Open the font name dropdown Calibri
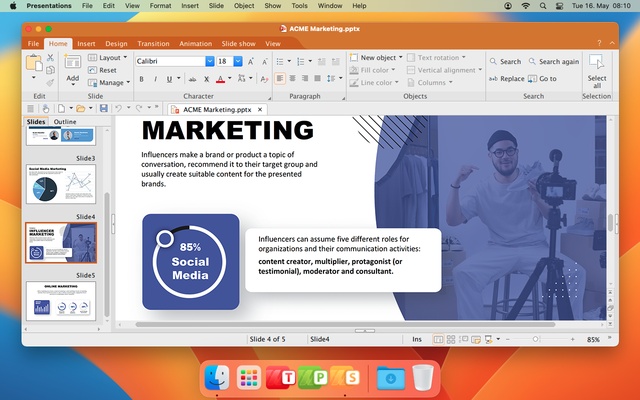The image size is (640, 400). 209,61
